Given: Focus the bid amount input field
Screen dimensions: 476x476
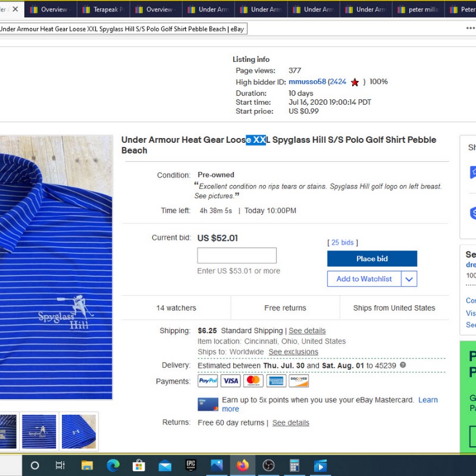Looking at the screenshot, I should coord(237,255).
